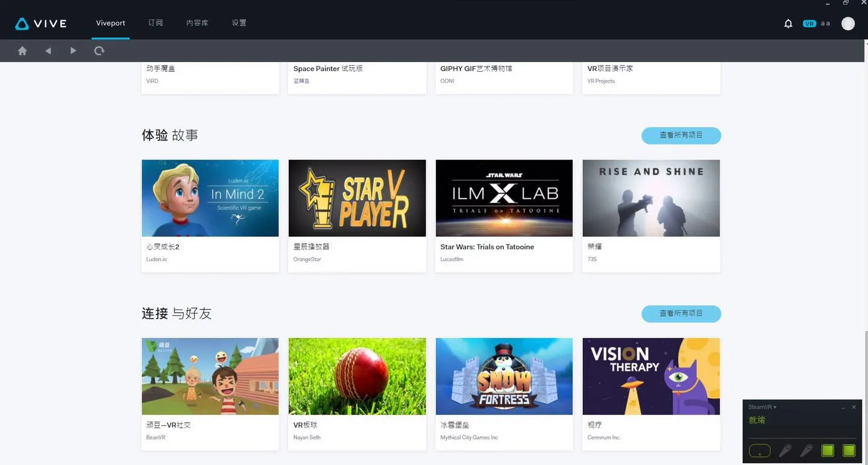Click the user avatar circle
This screenshot has width=868, height=465.
[x=848, y=23]
